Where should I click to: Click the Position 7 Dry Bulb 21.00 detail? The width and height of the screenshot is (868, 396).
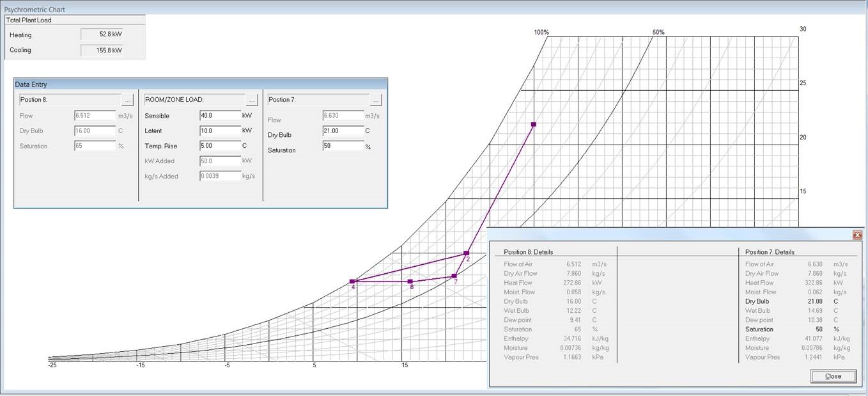coord(816,301)
